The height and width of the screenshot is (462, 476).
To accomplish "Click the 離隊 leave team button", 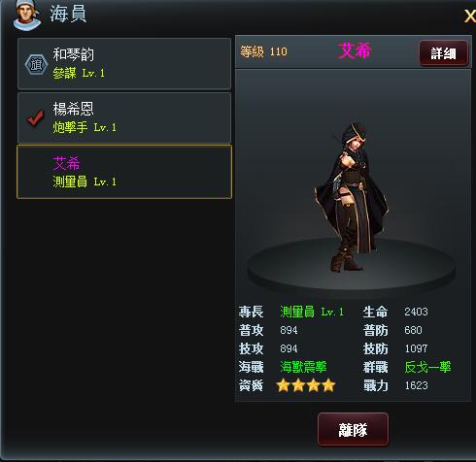I will pyautogui.click(x=353, y=430).
